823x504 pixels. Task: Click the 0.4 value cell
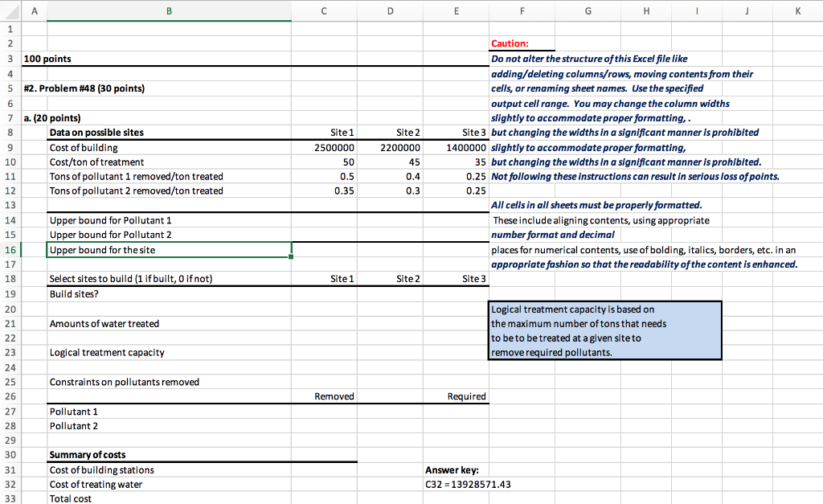pyautogui.click(x=390, y=176)
